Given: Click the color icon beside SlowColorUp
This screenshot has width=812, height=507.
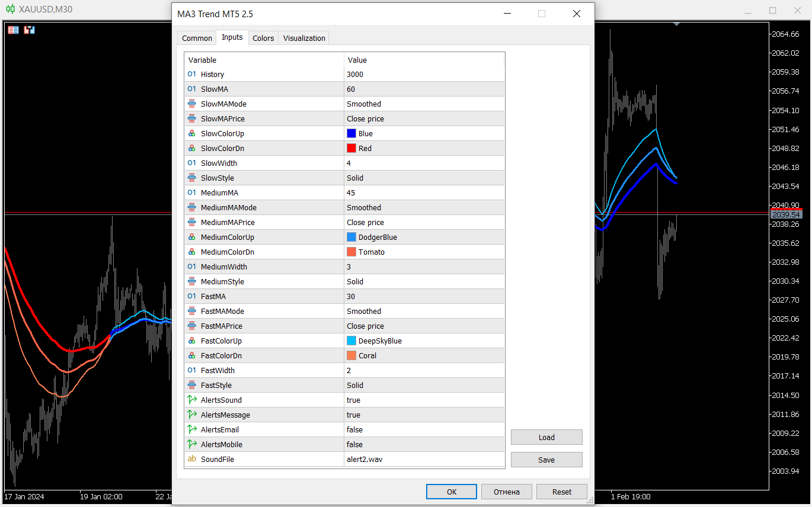Looking at the screenshot, I should (191, 133).
